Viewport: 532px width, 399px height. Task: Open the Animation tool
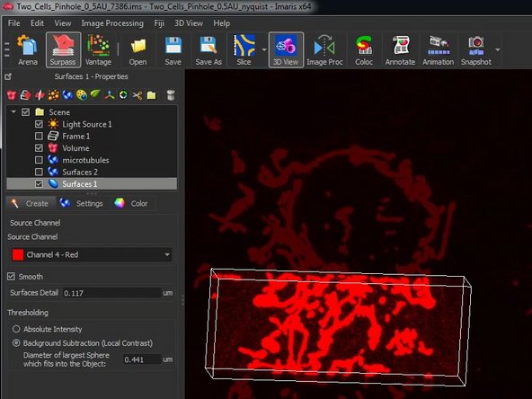pyautogui.click(x=438, y=50)
